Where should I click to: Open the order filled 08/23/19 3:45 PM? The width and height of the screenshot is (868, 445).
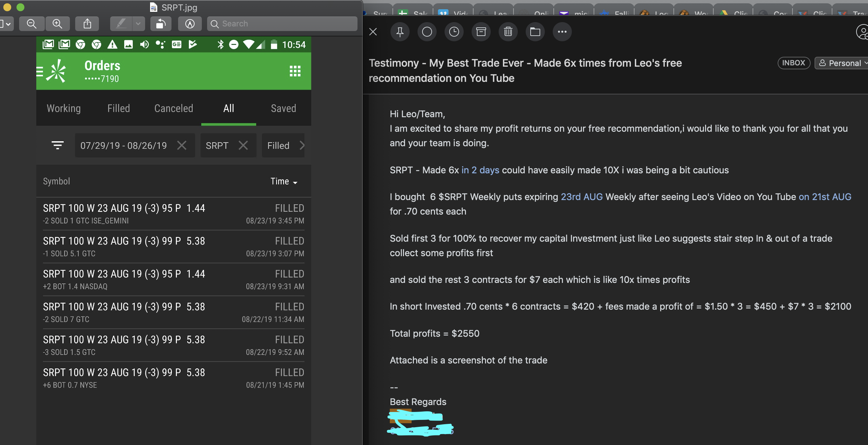[x=173, y=214]
